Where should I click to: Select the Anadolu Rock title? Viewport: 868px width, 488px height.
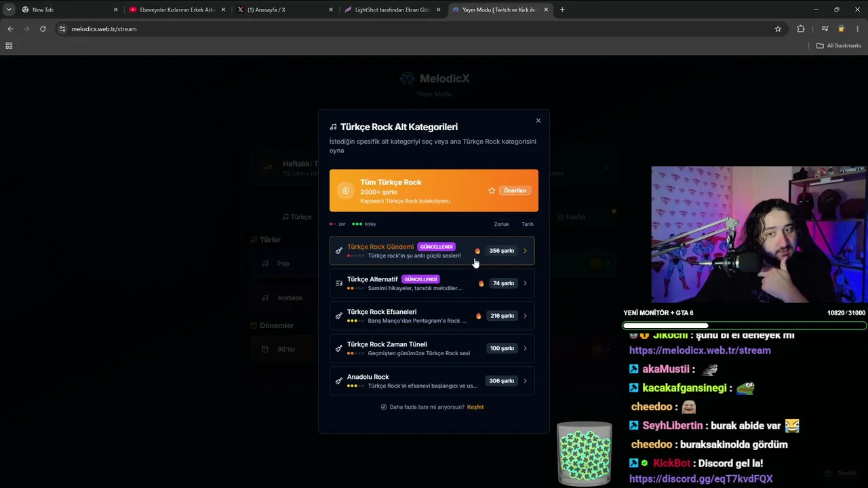click(368, 377)
